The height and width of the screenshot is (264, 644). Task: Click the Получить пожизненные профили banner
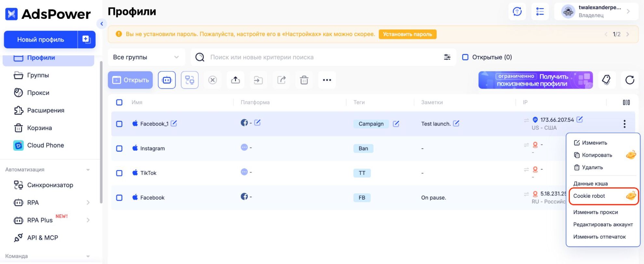pyautogui.click(x=536, y=80)
